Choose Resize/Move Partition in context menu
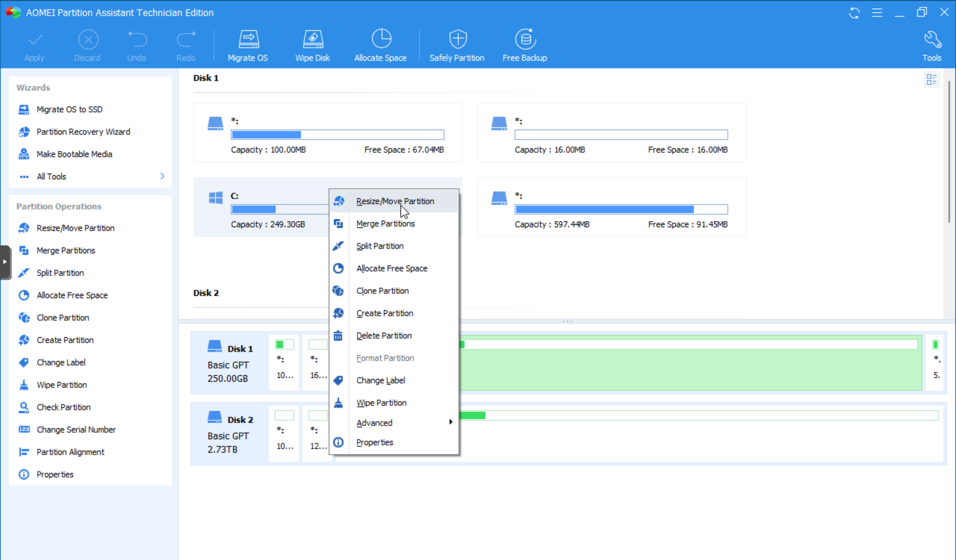 [394, 201]
